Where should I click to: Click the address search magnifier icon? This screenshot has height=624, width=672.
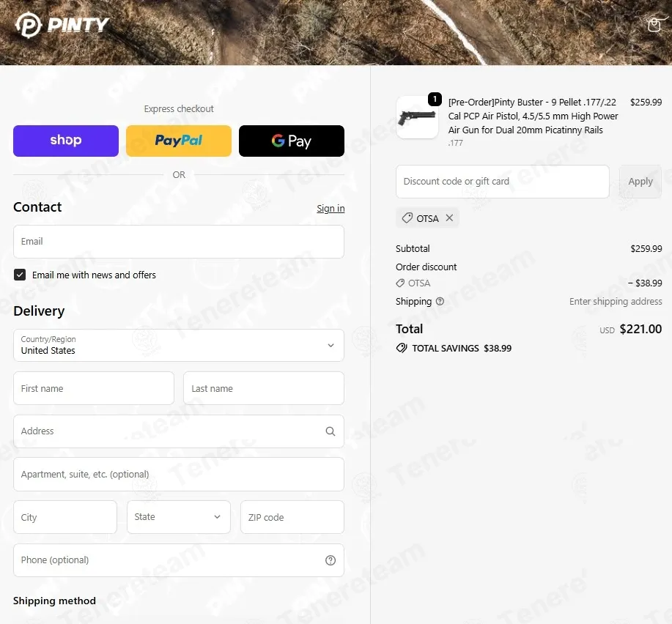(330, 431)
